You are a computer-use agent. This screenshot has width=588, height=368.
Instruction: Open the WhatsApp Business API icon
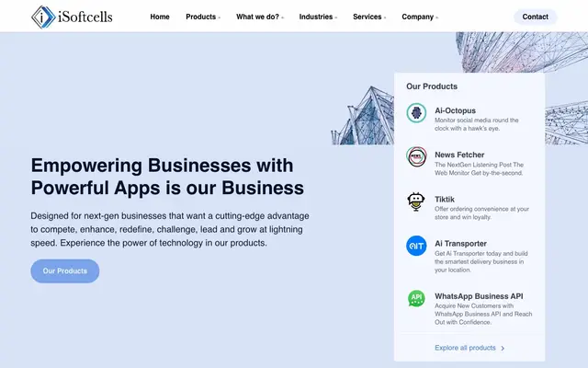[416, 298]
